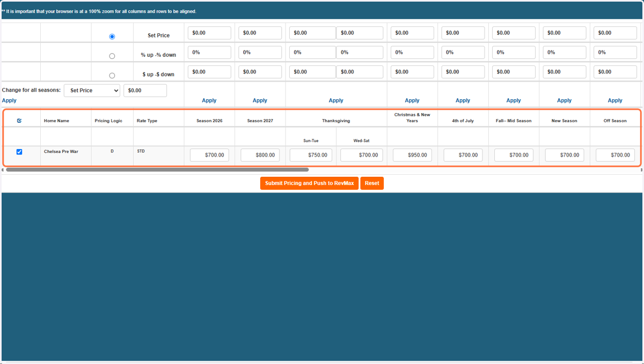
Task: Click percent field for 4th of July
Action: point(463,53)
